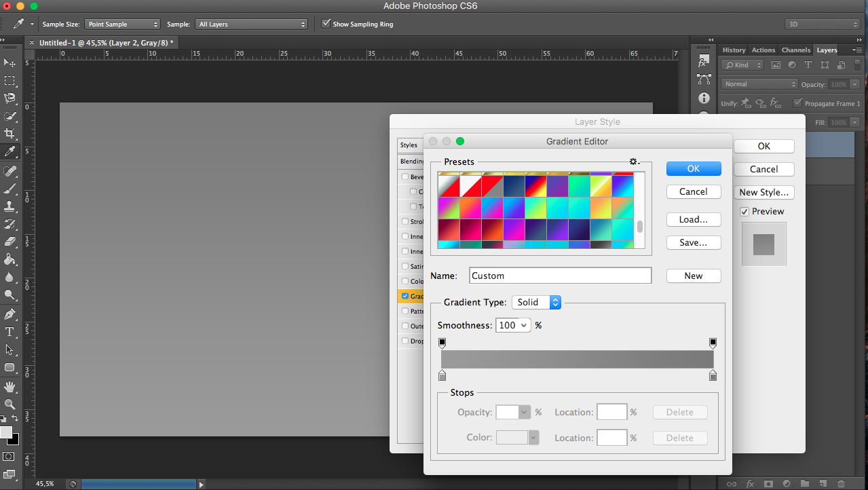Screen dimensions: 868x490
Task: Open the Normal blend mode dropdown
Action: (759, 84)
